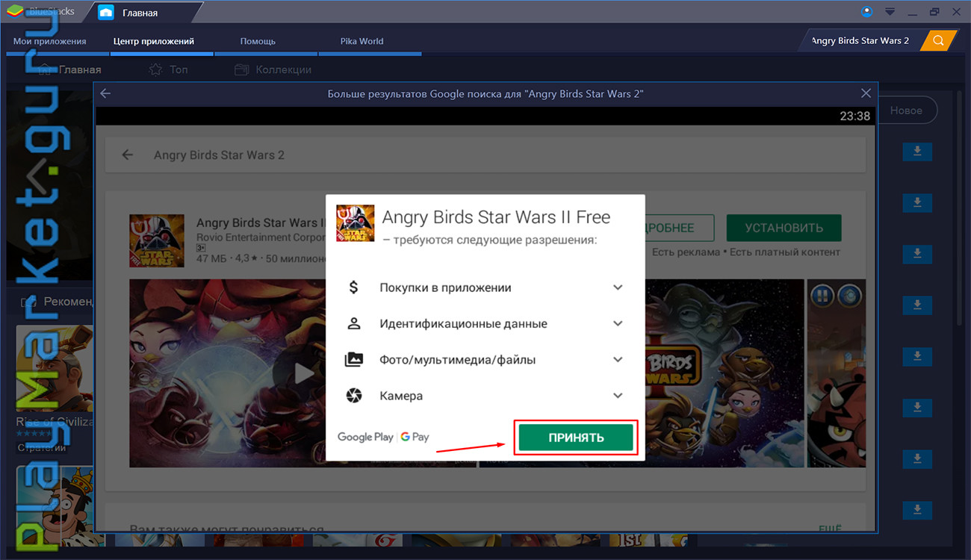The height and width of the screenshot is (560, 971).
Task: Open the account profile icon
Action: click(x=866, y=11)
